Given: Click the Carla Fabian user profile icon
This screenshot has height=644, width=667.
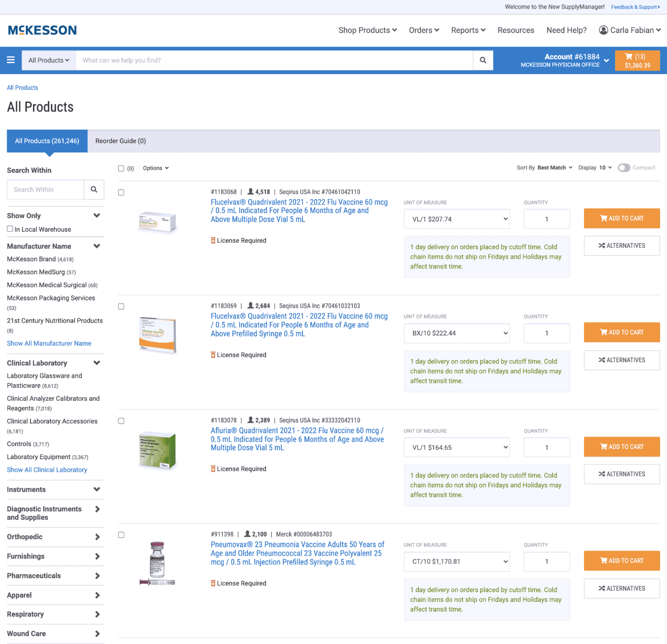Looking at the screenshot, I should tap(603, 30).
